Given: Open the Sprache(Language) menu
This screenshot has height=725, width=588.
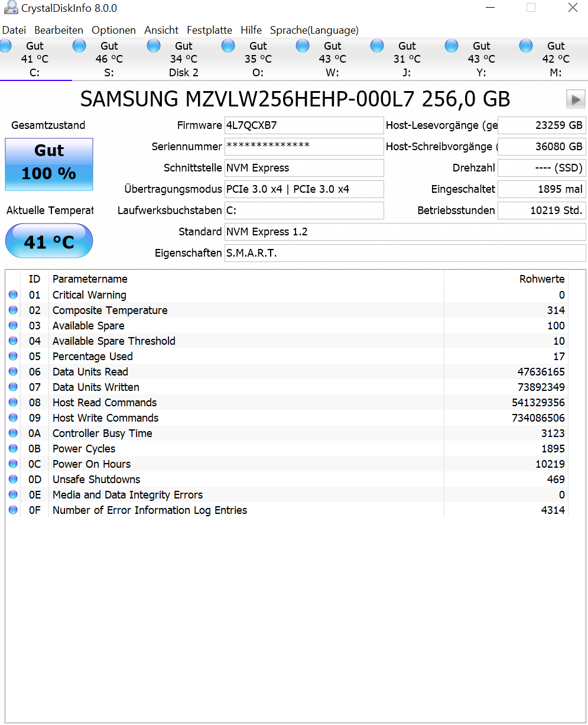Looking at the screenshot, I should pyautogui.click(x=314, y=30).
